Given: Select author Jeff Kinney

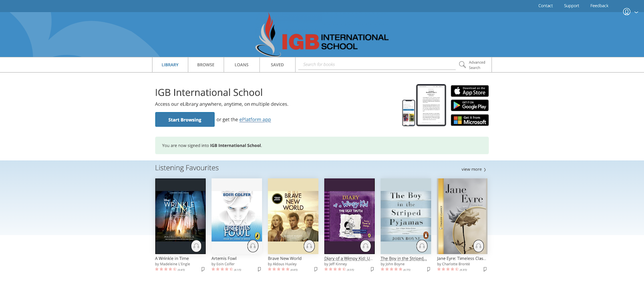Looking at the screenshot, I should click(338, 264).
